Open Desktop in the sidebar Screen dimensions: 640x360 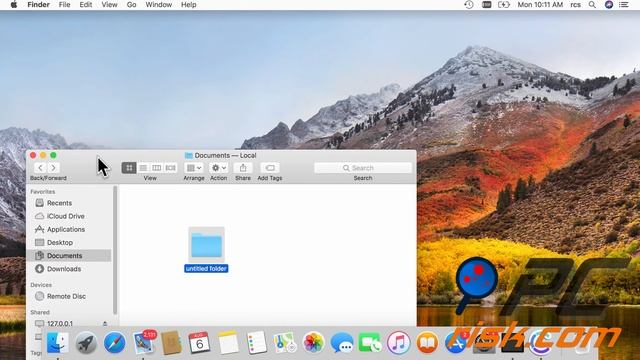point(69,242)
